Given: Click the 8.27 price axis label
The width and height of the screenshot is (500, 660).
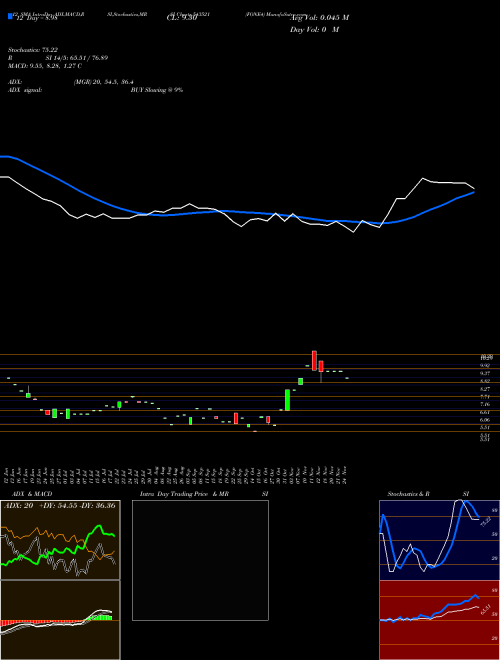Looking at the screenshot, I should (x=485, y=389).
